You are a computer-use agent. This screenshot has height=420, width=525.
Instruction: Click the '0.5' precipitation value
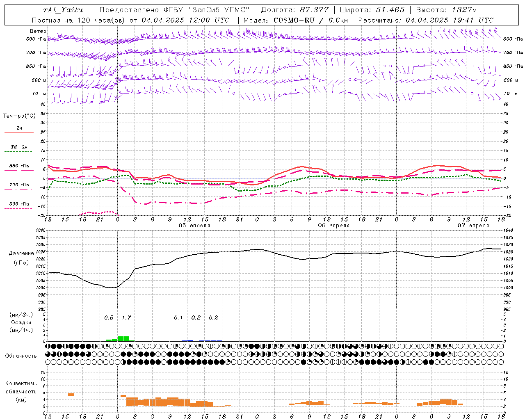109,318
